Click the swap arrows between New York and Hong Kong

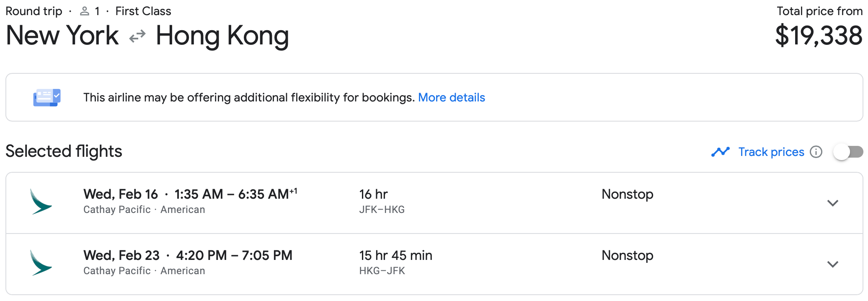tap(137, 36)
